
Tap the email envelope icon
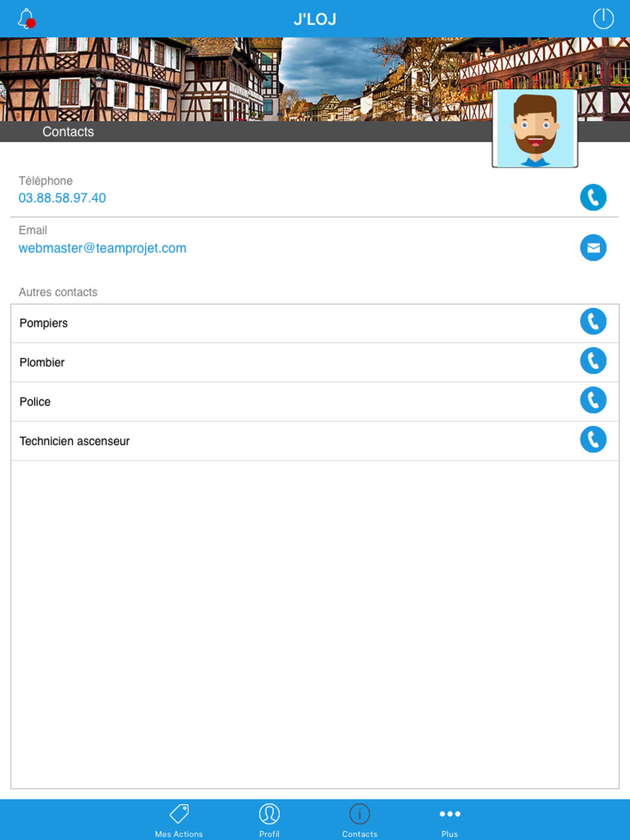click(x=593, y=248)
